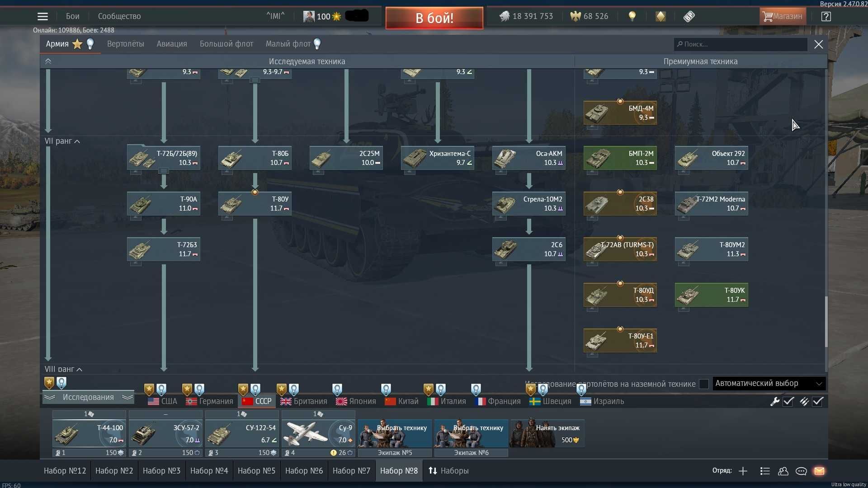Toggle first checkmark next to wrench icon

point(788,401)
